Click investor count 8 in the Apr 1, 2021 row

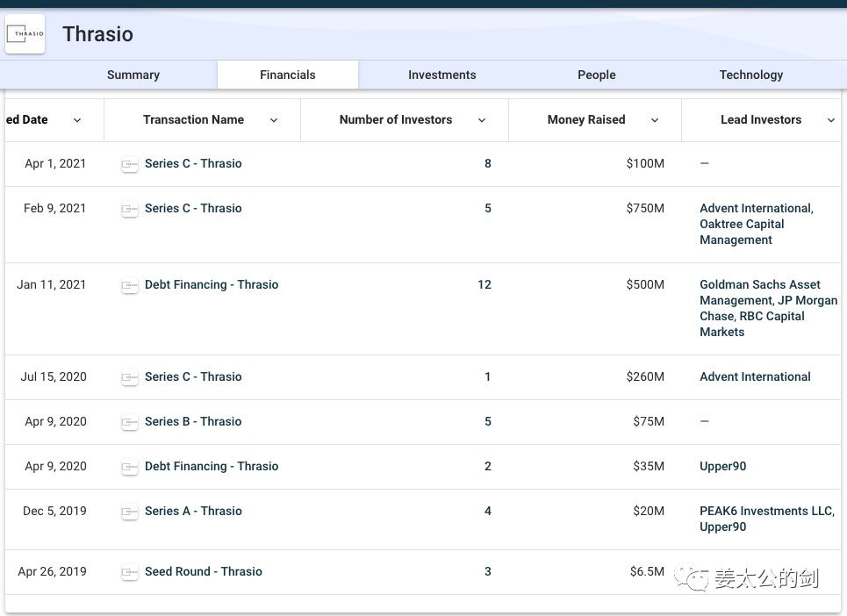pos(488,163)
